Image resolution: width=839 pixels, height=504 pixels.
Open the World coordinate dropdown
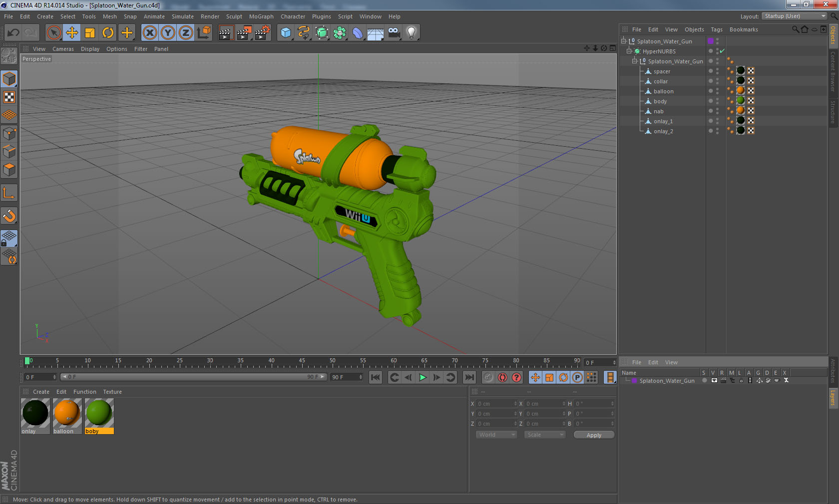pyautogui.click(x=496, y=435)
